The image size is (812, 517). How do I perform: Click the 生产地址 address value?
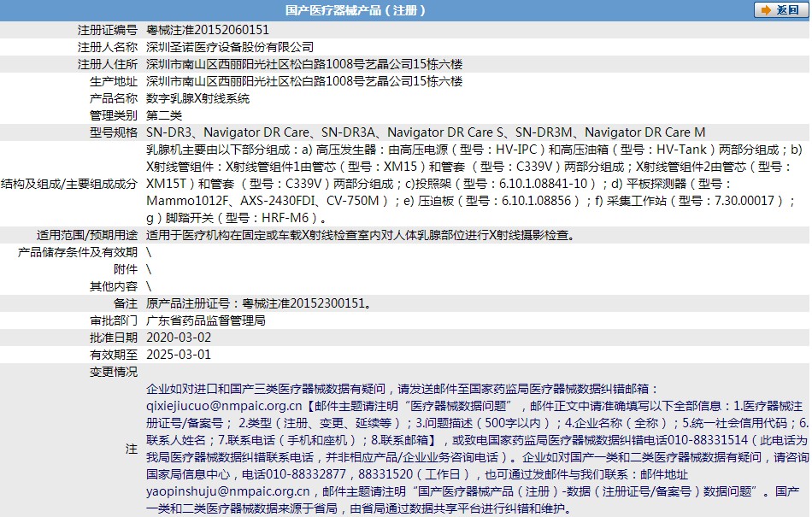[304, 81]
